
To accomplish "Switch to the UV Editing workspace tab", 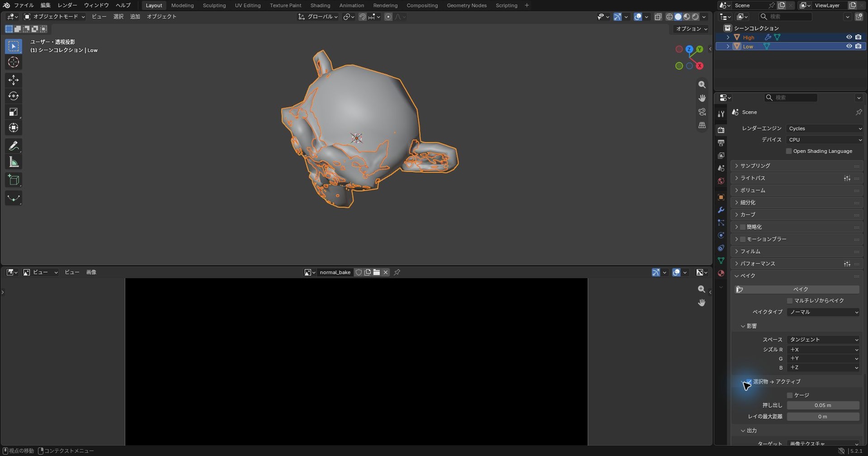I will pos(248,5).
